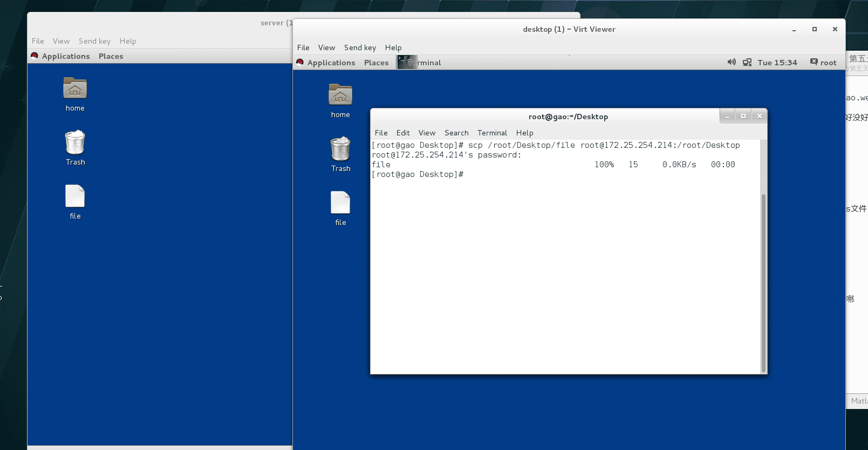Click the password prompt line in terminal

(447, 155)
